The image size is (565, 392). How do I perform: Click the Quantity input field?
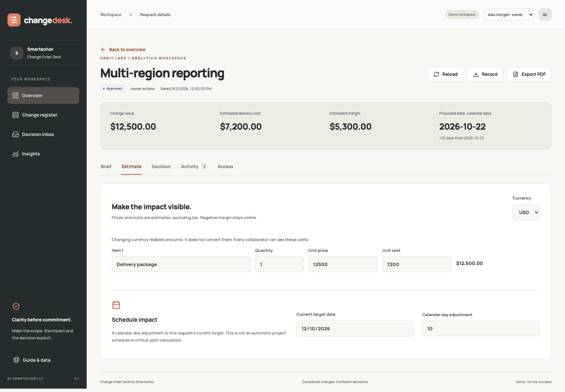[x=280, y=264]
